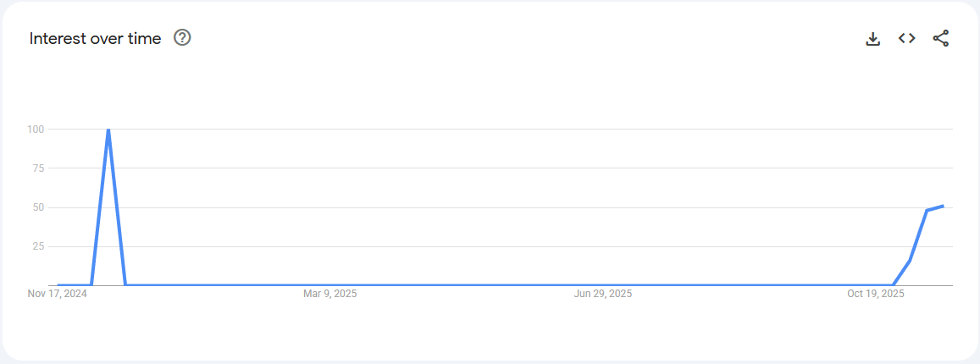Click the 100 value on the y-axis
980x364 pixels.
(x=36, y=130)
